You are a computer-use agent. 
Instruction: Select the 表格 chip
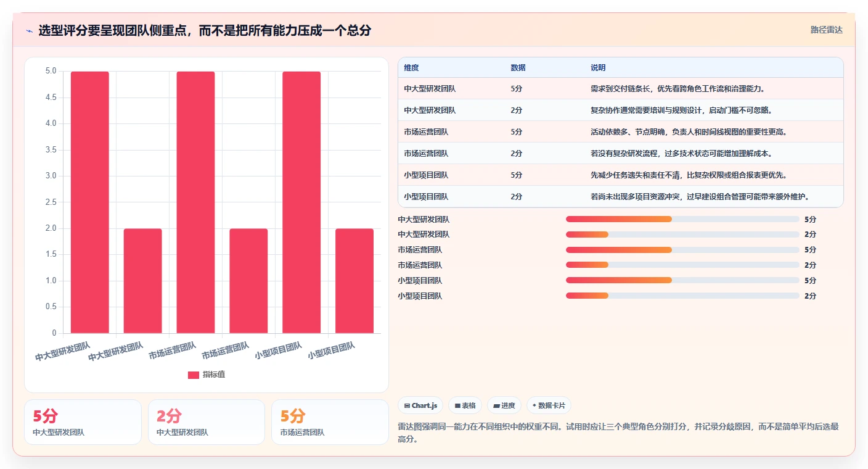click(x=465, y=405)
